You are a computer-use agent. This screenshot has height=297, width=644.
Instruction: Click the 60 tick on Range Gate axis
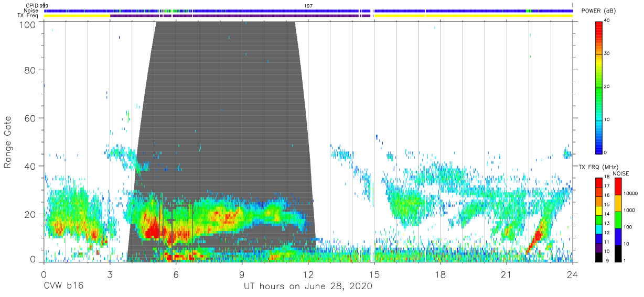coord(30,118)
